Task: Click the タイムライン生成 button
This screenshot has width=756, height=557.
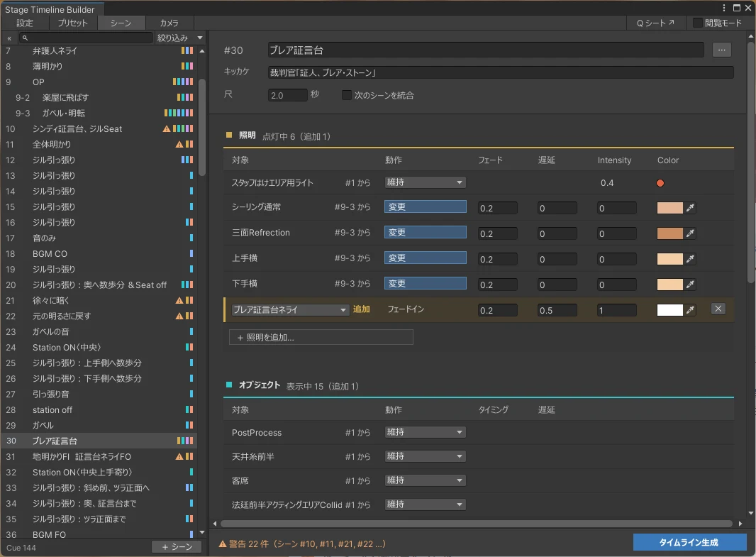Action: (x=689, y=543)
